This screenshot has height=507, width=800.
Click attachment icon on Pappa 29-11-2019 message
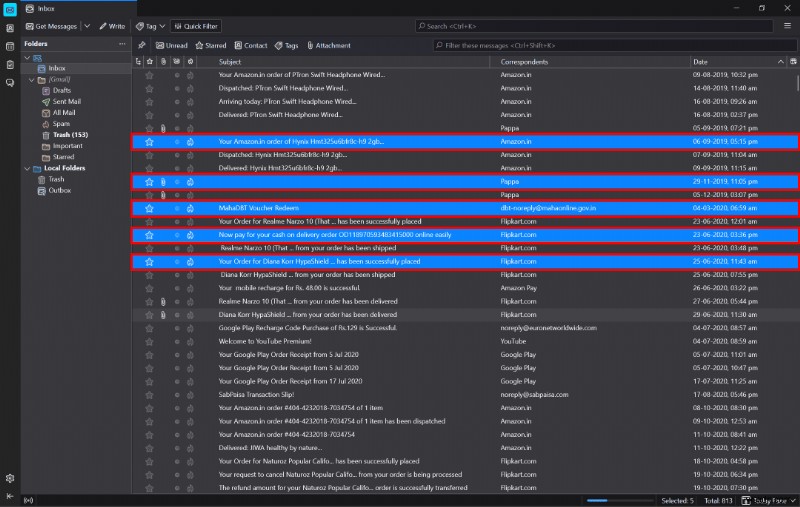(163, 182)
